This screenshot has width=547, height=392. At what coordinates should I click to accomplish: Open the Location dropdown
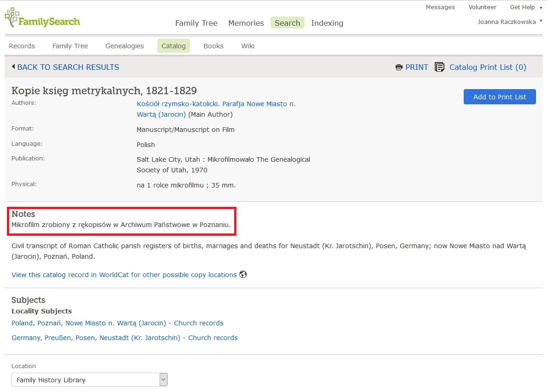point(89,380)
